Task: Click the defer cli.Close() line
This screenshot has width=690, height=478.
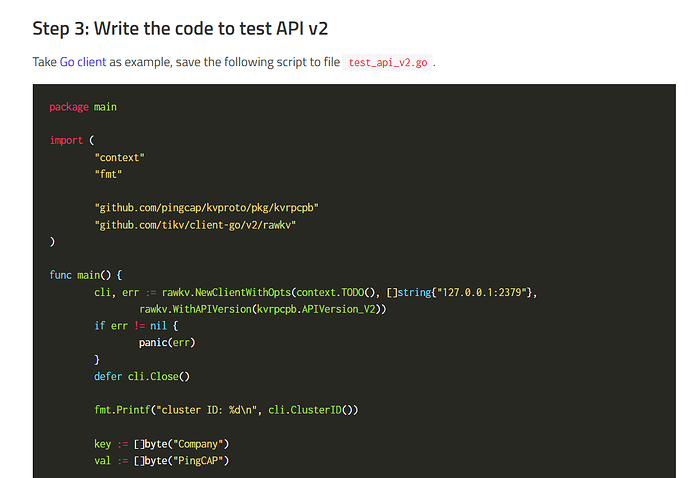Action: point(142,376)
